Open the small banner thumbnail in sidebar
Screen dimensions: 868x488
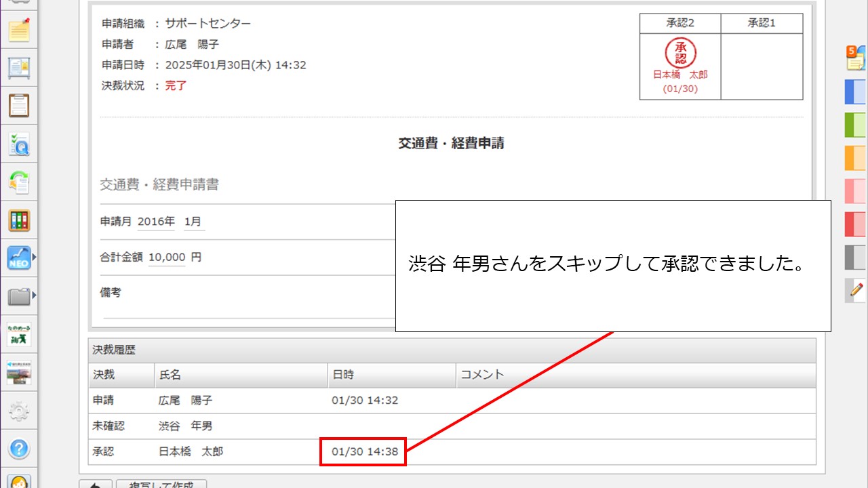click(x=19, y=372)
